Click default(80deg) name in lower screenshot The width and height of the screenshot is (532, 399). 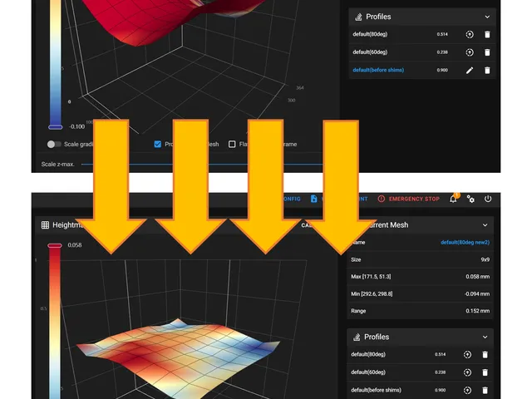click(x=368, y=354)
